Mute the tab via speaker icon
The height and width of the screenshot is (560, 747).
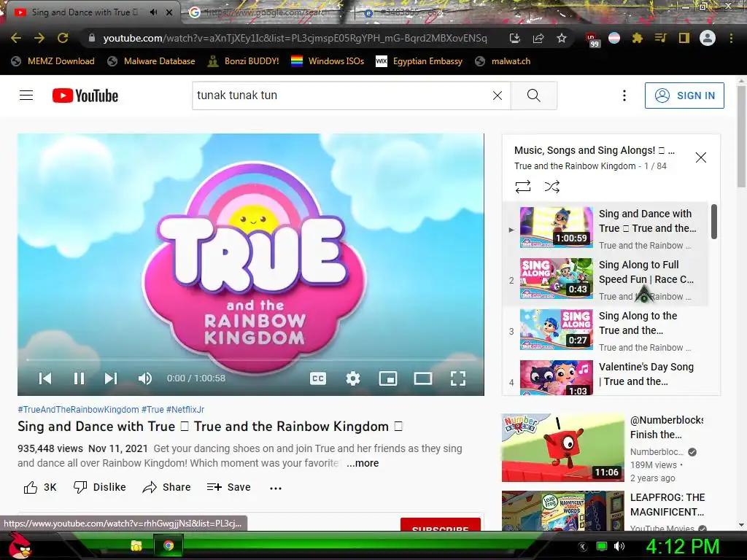tap(153, 12)
